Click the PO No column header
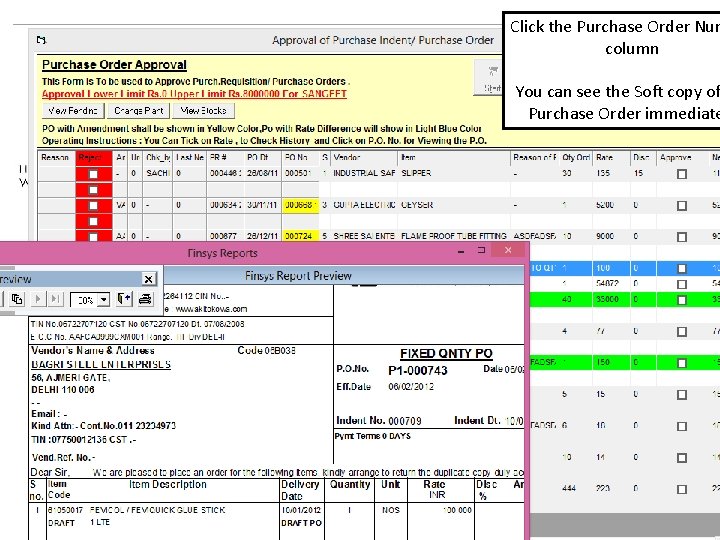The image size is (720, 540). pos(300,158)
